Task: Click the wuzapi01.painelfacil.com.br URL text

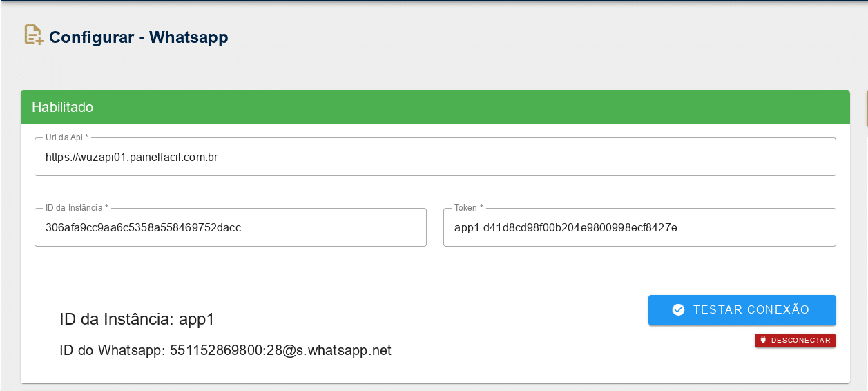Action: point(132,158)
